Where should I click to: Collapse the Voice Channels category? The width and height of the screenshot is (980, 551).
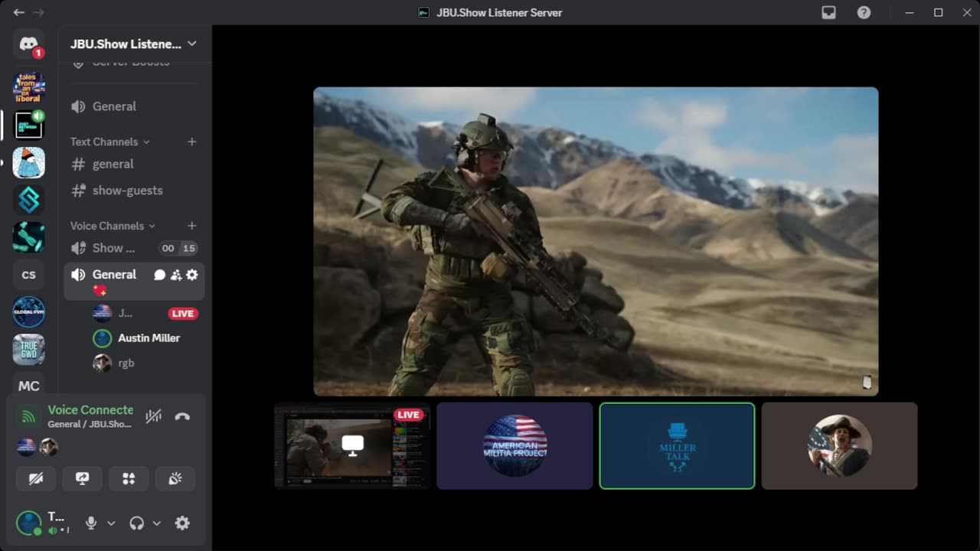113,226
